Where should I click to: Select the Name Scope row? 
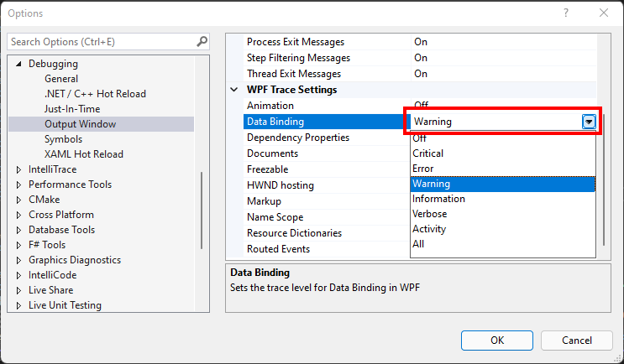(327, 217)
